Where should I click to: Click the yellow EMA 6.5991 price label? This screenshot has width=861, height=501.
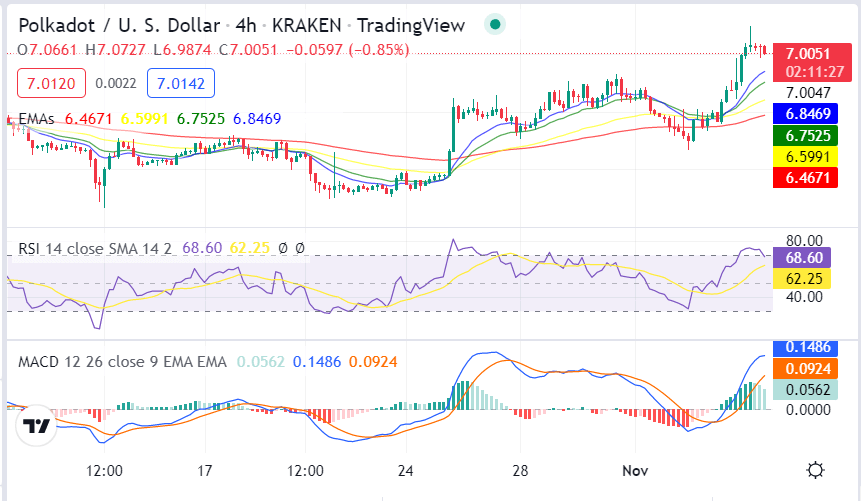coord(805,157)
